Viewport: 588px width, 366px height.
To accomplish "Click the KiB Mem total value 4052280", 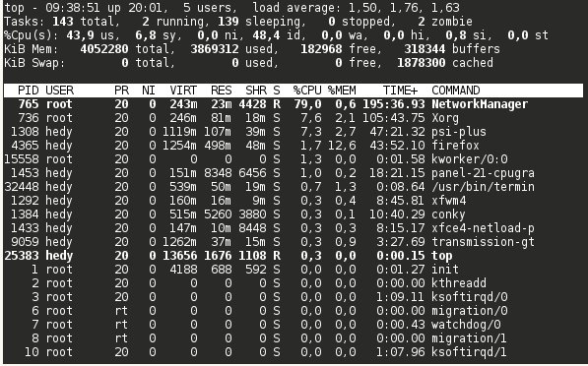I will pyautogui.click(x=104, y=49).
